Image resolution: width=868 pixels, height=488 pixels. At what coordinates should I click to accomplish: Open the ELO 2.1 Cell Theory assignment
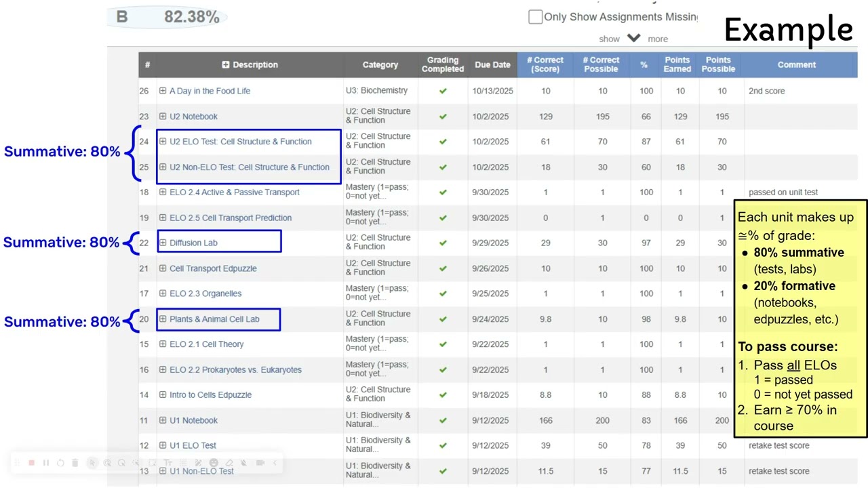(206, 344)
